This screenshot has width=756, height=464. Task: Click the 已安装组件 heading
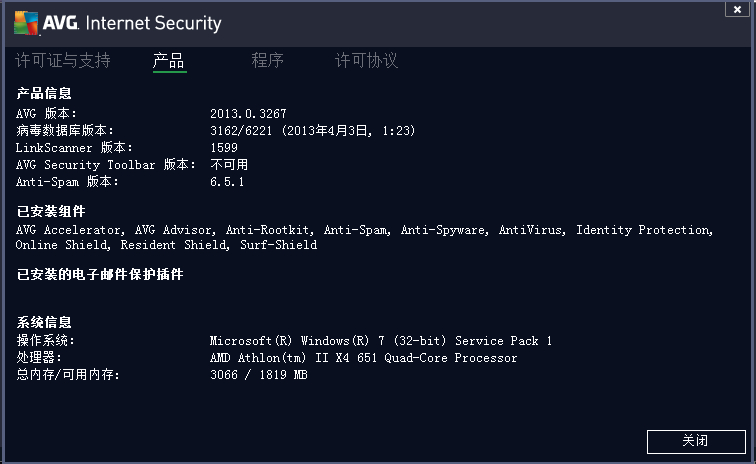(x=51, y=211)
